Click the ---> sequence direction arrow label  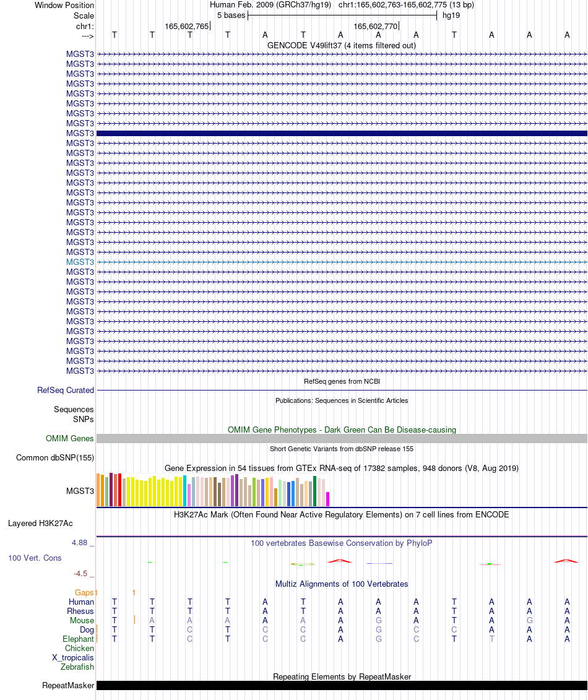pos(87,36)
